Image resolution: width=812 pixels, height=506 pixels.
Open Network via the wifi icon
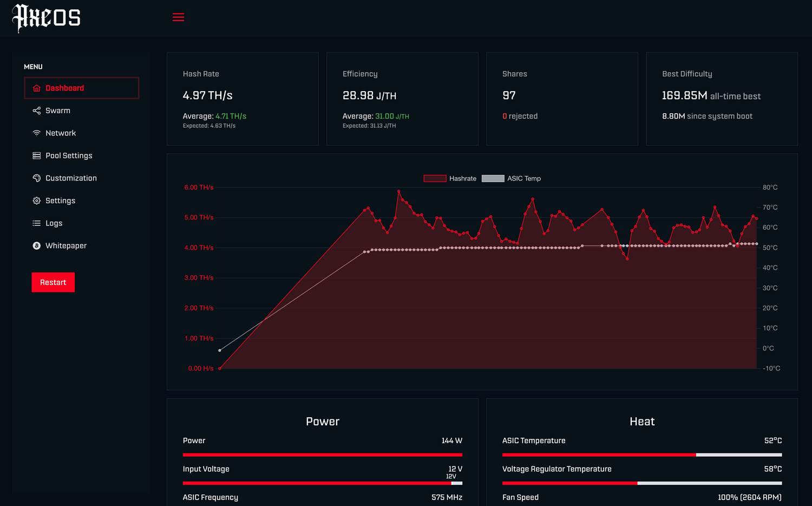coord(36,133)
